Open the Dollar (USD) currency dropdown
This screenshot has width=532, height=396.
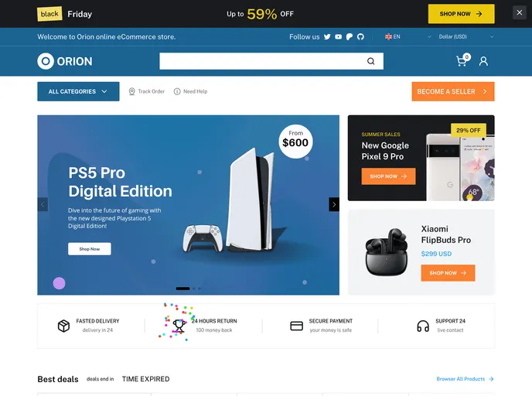tap(465, 36)
